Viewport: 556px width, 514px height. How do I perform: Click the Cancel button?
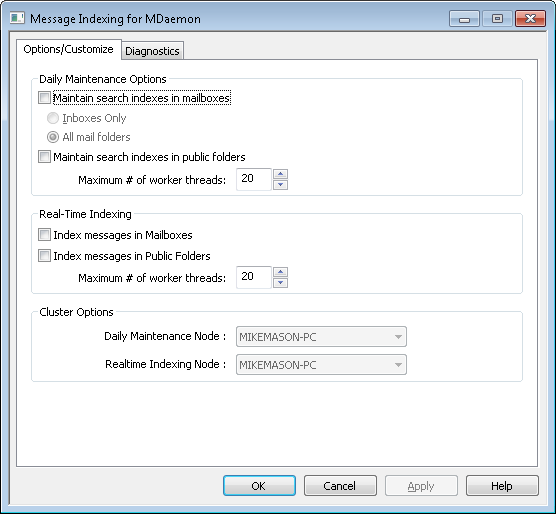pos(340,486)
